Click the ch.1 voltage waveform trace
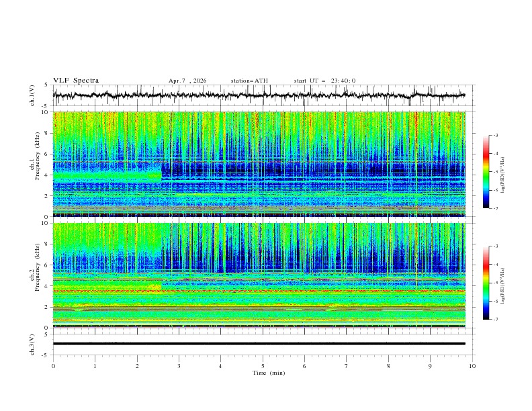532x411 pixels. click(x=259, y=95)
